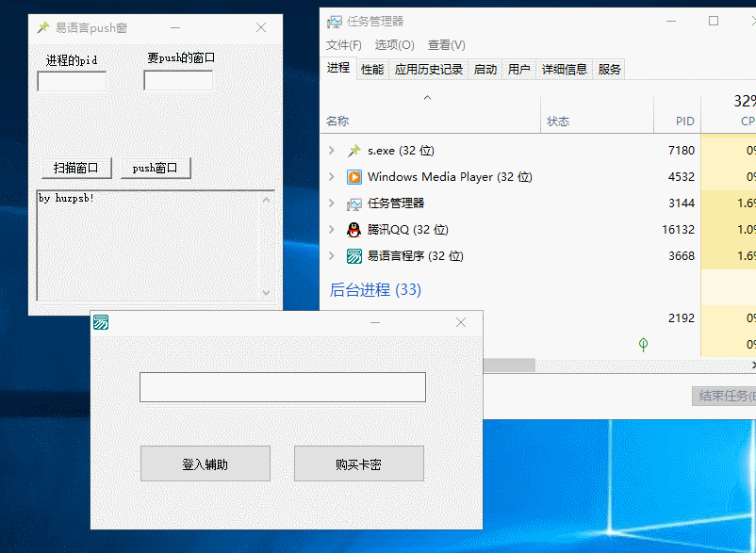Select the s.exe (32 位) process name
This screenshot has height=553, width=756.
point(402,151)
